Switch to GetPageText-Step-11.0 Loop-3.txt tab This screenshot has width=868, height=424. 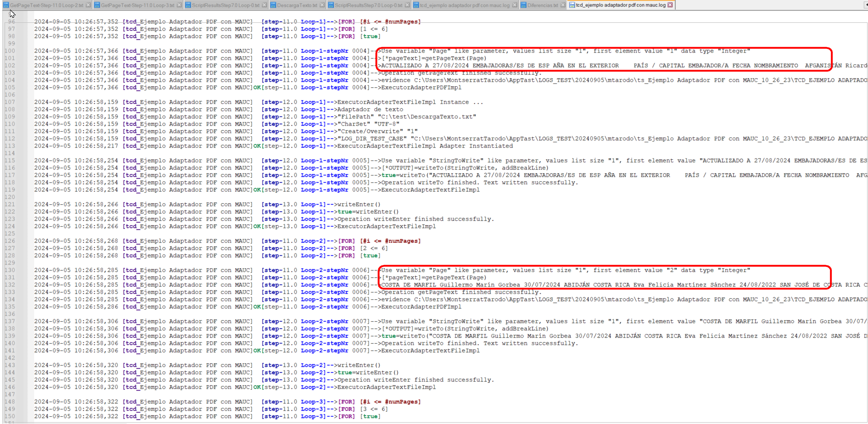tap(138, 5)
